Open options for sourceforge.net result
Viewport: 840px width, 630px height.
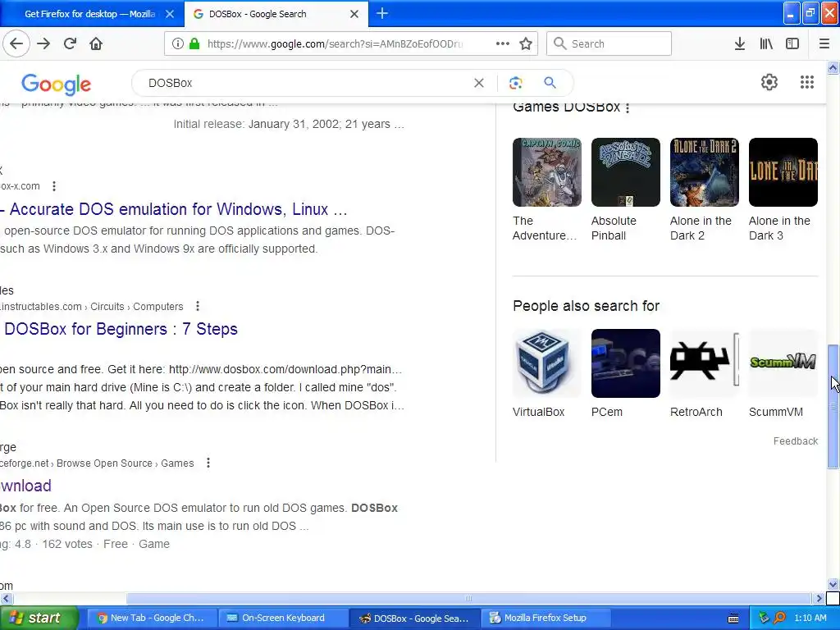click(208, 463)
